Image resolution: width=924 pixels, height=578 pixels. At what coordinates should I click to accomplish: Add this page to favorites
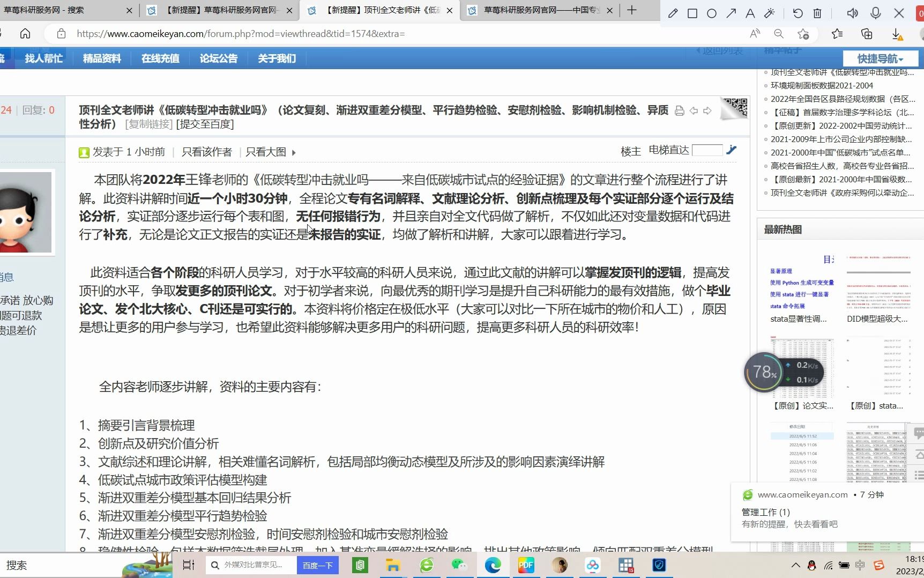coord(803,34)
